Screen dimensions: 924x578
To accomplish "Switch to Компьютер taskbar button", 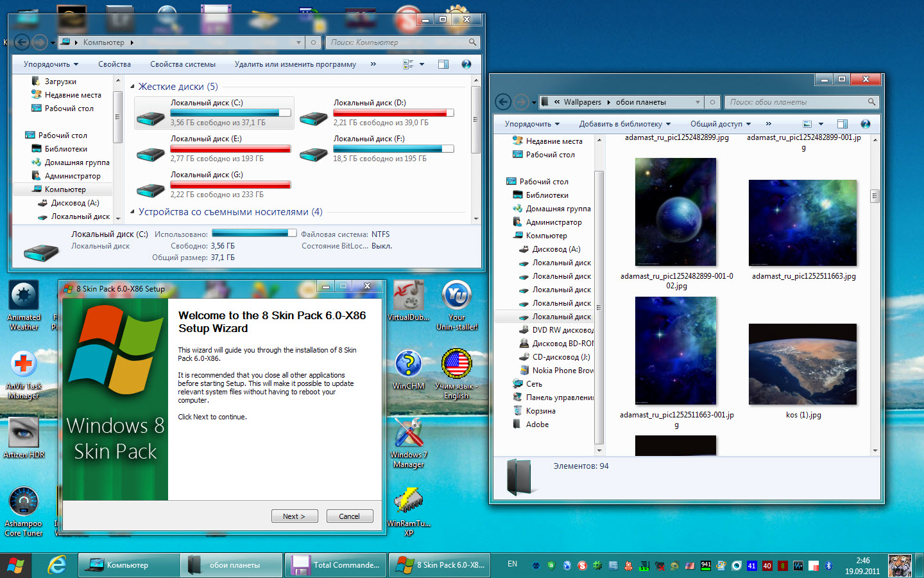I will coord(129,565).
